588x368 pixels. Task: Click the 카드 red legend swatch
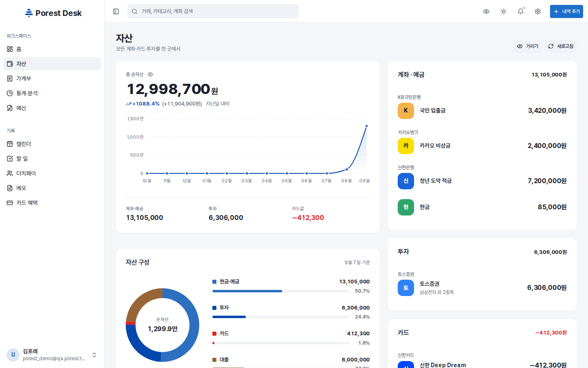214,334
